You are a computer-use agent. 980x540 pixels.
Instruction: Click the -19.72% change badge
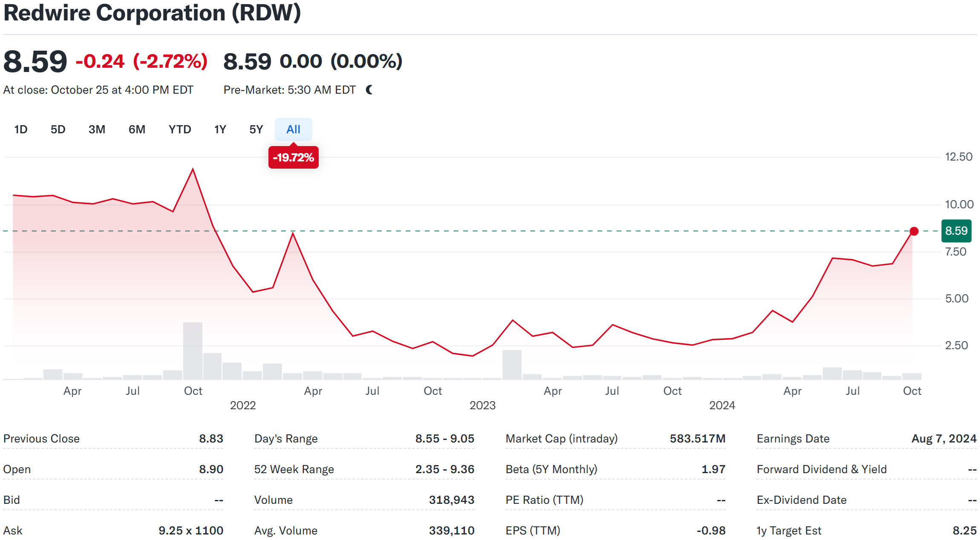point(294,158)
